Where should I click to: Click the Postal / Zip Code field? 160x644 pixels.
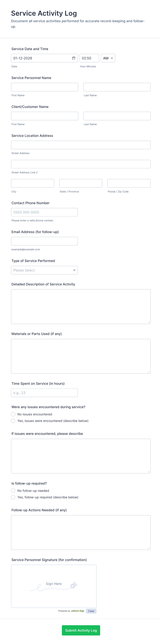[x=129, y=183]
